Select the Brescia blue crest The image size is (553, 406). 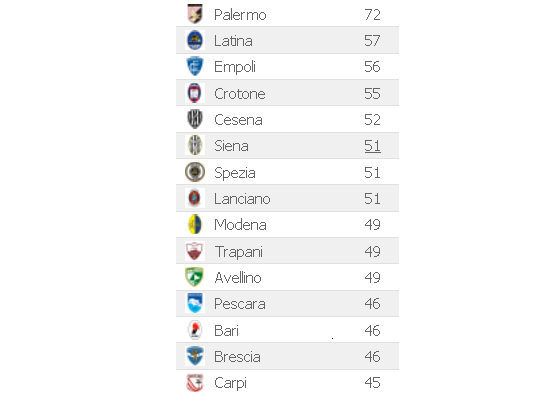click(195, 356)
